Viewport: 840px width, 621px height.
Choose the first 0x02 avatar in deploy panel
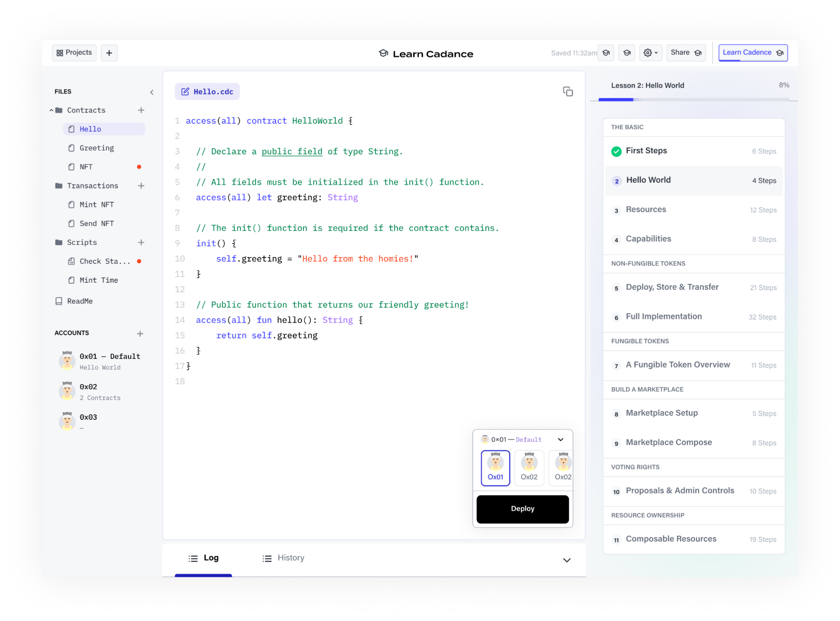[529, 468]
